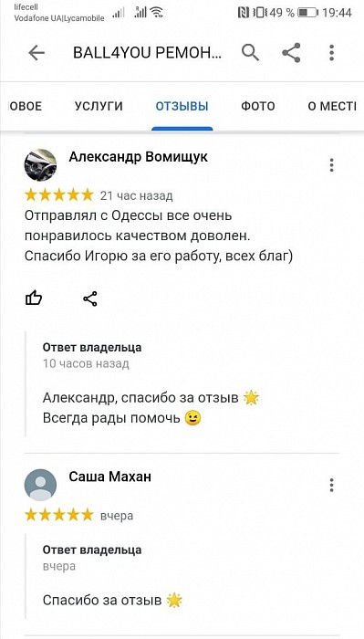Tap the five-star rating of Александр's review

59,195
